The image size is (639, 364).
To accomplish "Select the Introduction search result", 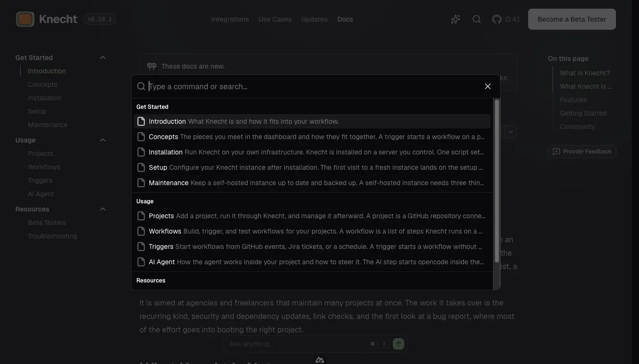I will pyautogui.click(x=312, y=121).
